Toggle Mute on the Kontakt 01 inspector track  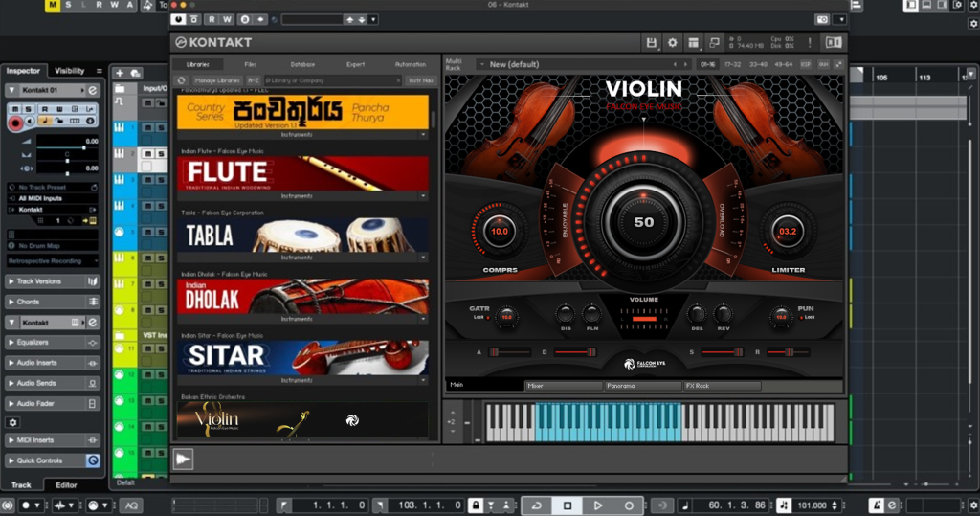point(14,109)
